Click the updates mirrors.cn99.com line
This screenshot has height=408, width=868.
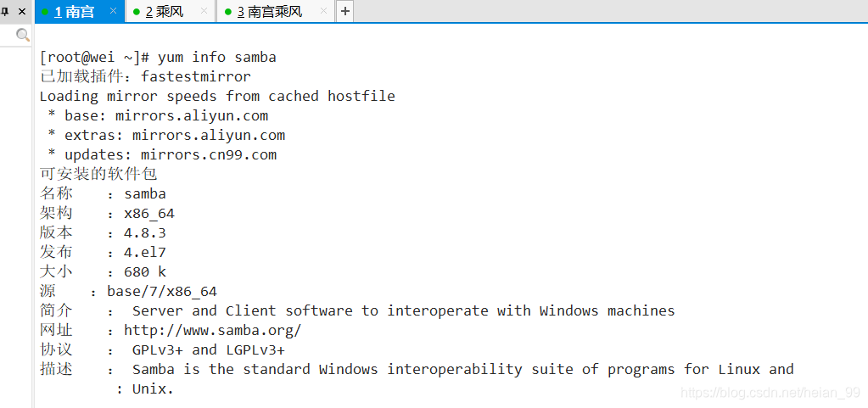click(162, 154)
